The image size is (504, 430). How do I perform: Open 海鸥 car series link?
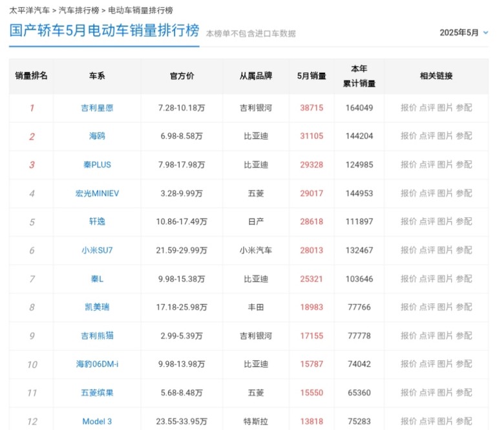[97, 136]
